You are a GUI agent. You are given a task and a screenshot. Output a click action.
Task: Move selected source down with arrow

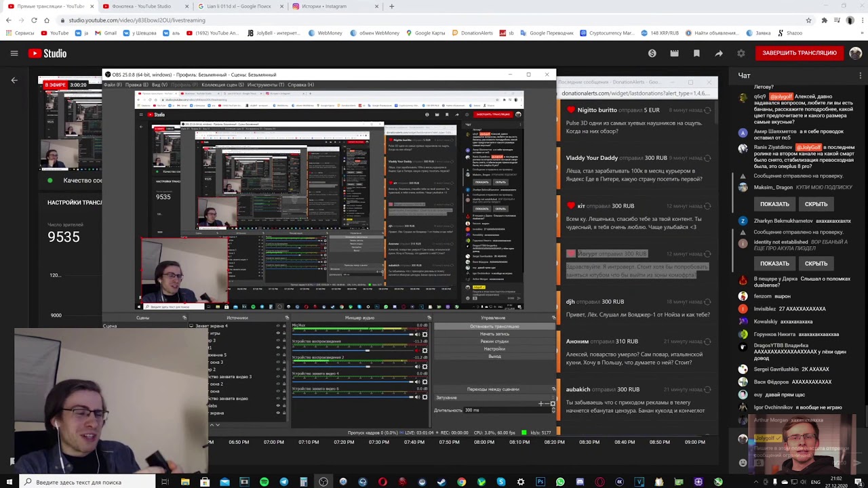pos(218,425)
